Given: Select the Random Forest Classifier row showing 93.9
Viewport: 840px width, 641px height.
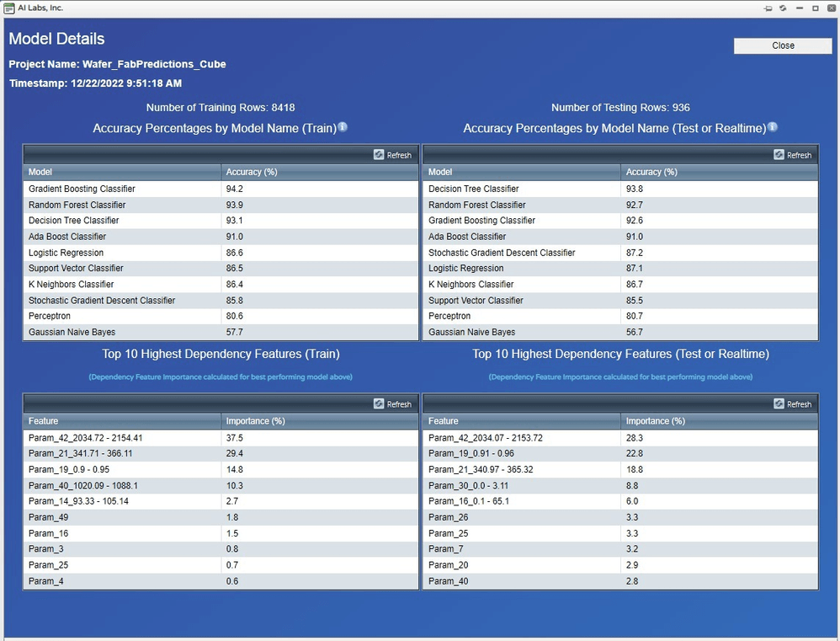Looking at the screenshot, I should pos(221,205).
